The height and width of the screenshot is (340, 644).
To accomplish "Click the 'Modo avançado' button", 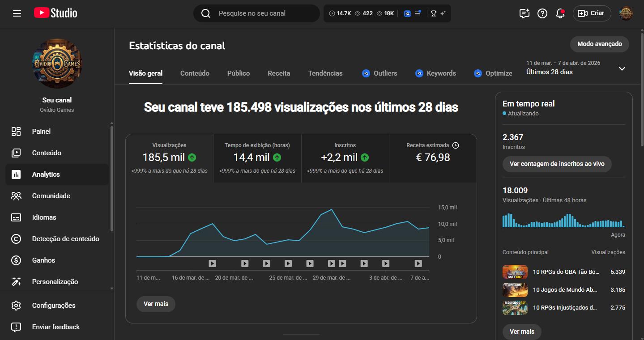I will click(600, 44).
